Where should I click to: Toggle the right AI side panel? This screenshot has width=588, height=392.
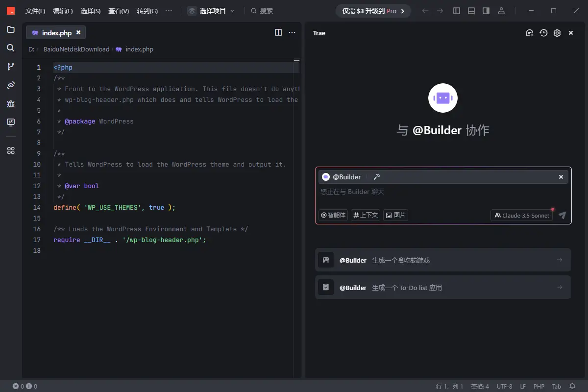coord(486,11)
